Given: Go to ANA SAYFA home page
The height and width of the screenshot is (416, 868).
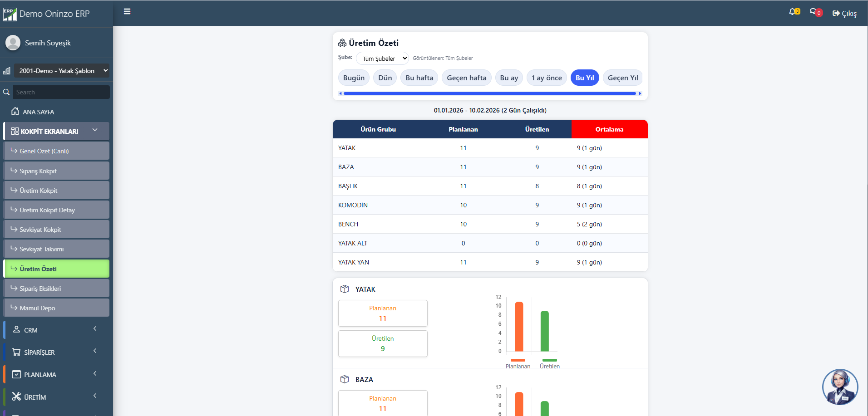Looking at the screenshot, I should 39,112.
